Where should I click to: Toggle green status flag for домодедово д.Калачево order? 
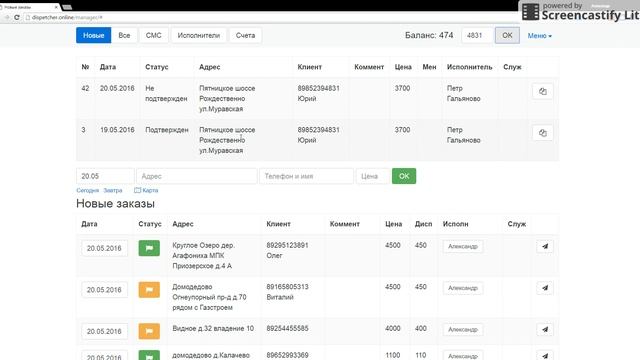pos(149,355)
